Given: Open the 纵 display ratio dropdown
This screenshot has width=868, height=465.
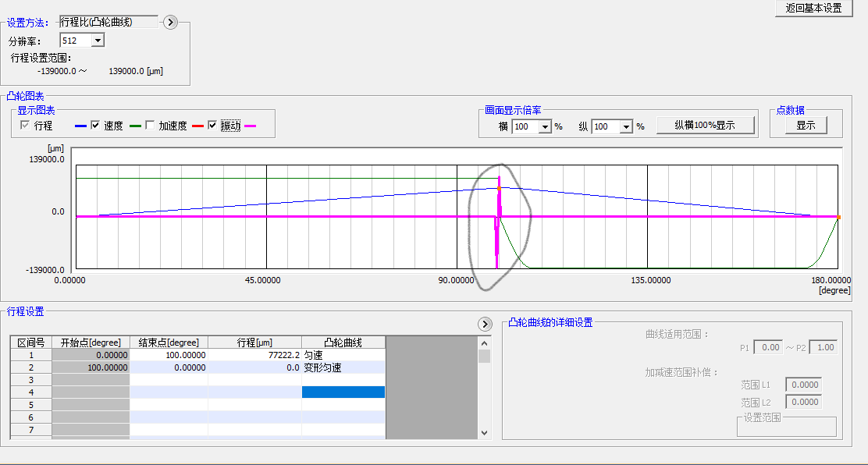Looking at the screenshot, I should pos(624,126).
